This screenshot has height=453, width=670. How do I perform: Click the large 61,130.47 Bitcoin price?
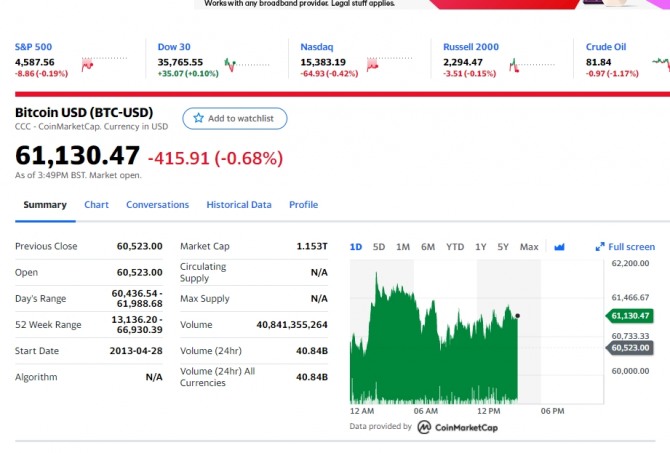[77, 155]
